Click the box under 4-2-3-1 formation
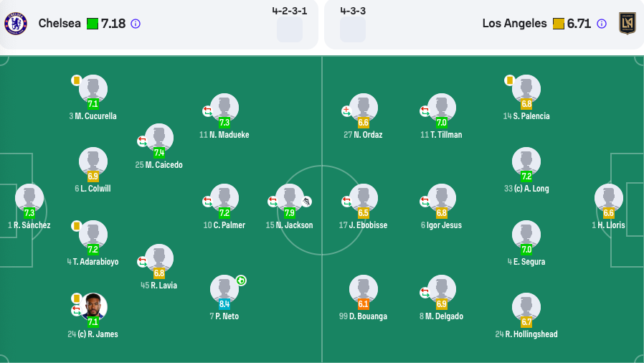The height and width of the screenshot is (363, 644). tap(290, 30)
